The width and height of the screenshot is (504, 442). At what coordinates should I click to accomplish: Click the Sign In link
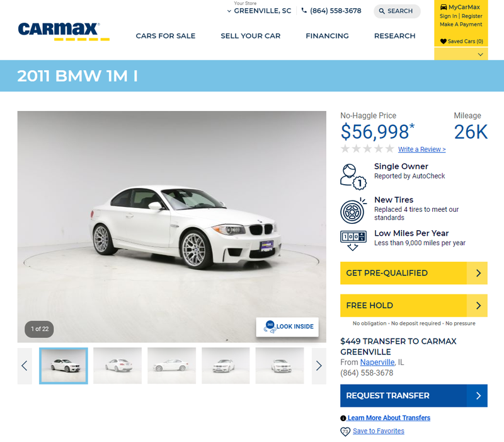pos(448,16)
